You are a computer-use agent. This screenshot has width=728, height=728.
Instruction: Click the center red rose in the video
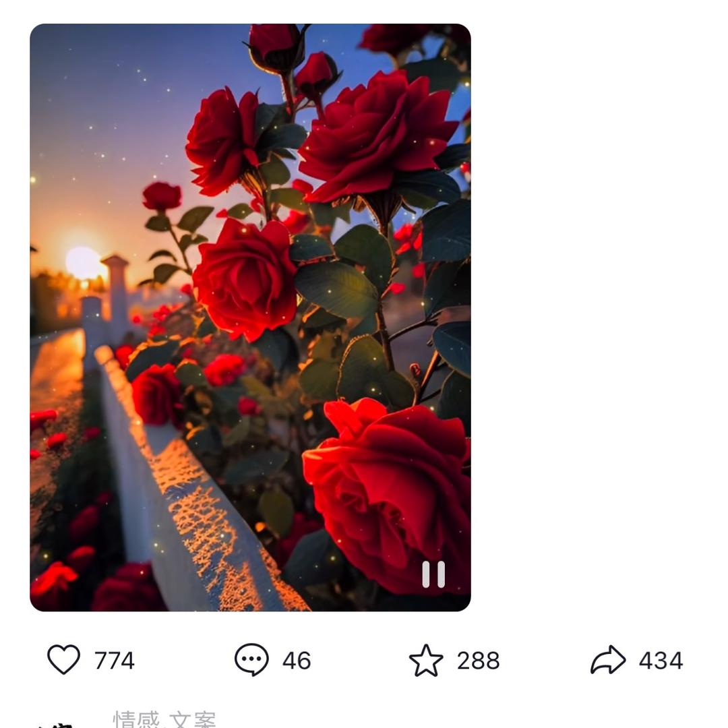coord(244,278)
